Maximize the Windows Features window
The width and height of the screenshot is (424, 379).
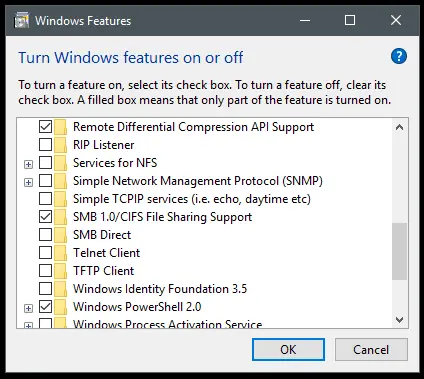pyautogui.click(x=350, y=20)
